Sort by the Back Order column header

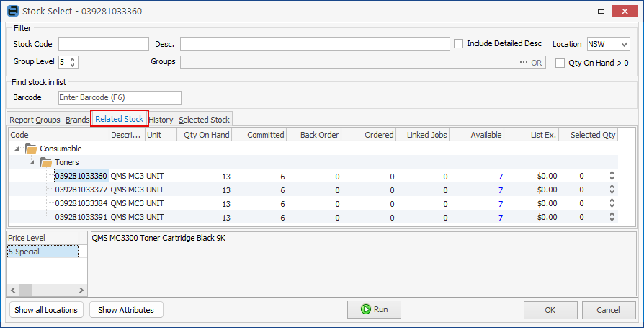coord(314,135)
